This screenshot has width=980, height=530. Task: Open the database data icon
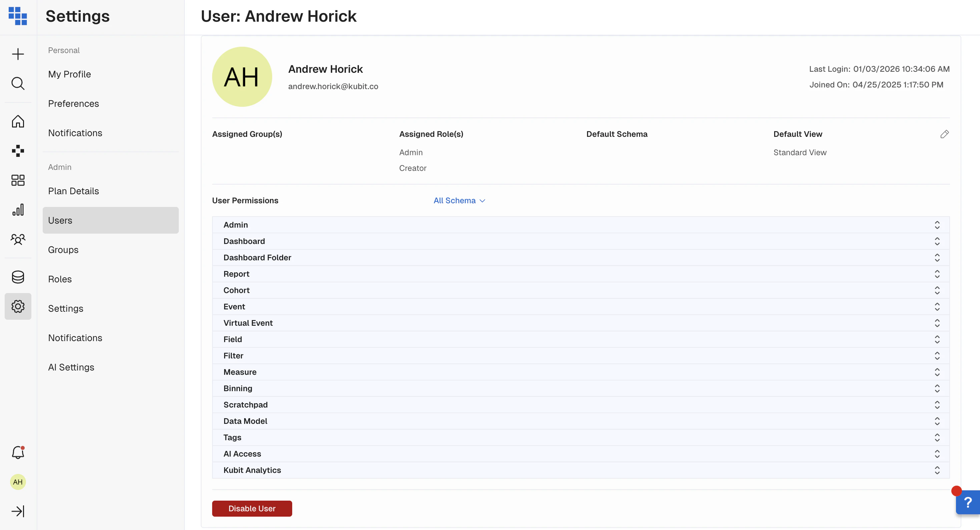(x=18, y=277)
